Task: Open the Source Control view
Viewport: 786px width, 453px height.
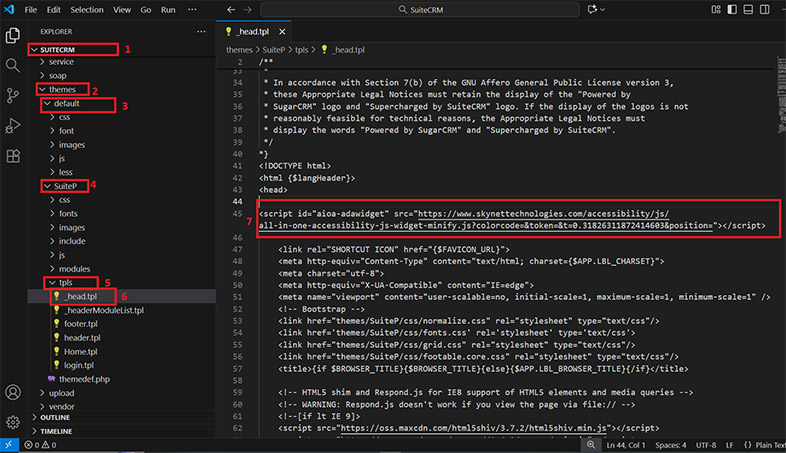Action: (13, 95)
